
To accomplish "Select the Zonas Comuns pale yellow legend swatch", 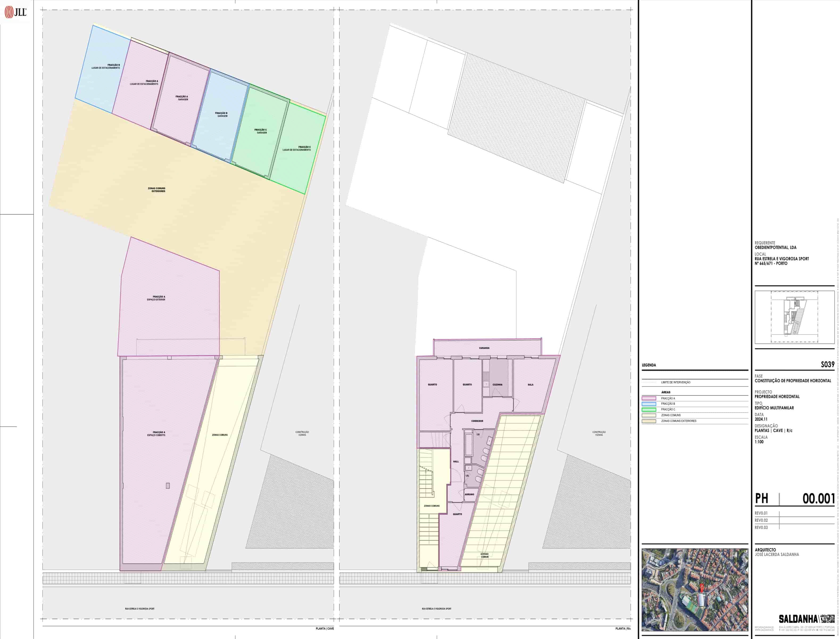I will click(x=649, y=415).
